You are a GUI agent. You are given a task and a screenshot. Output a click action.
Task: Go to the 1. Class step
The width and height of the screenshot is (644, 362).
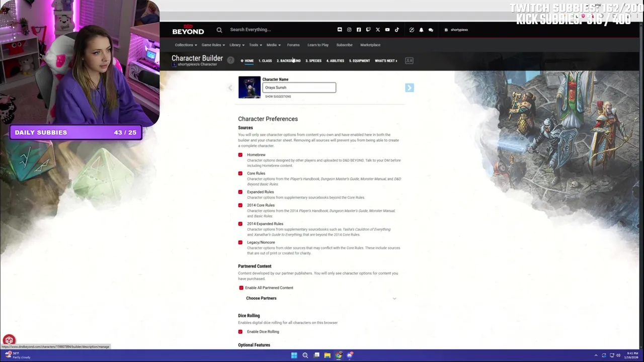click(x=265, y=61)
